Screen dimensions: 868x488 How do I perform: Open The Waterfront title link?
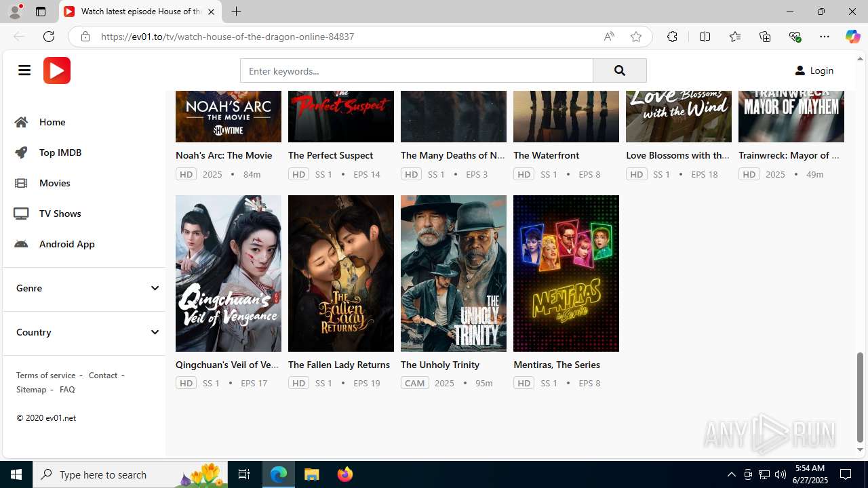(546, 155)
